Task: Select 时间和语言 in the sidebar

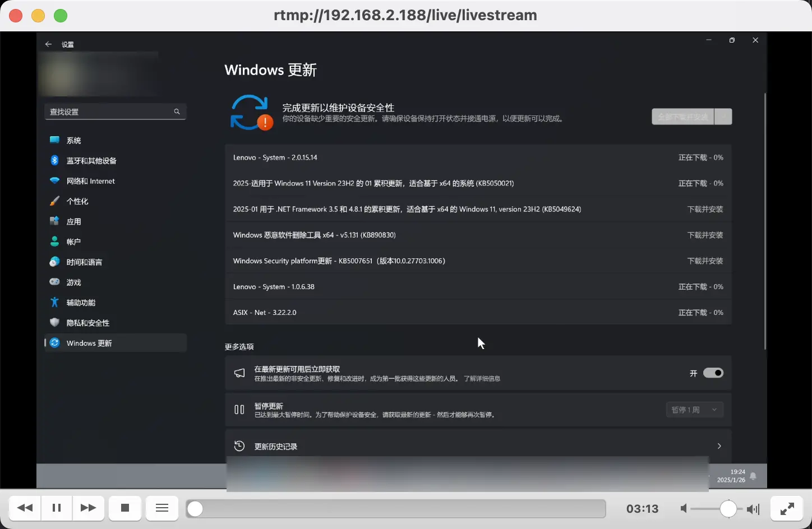Action: [115, 262]
